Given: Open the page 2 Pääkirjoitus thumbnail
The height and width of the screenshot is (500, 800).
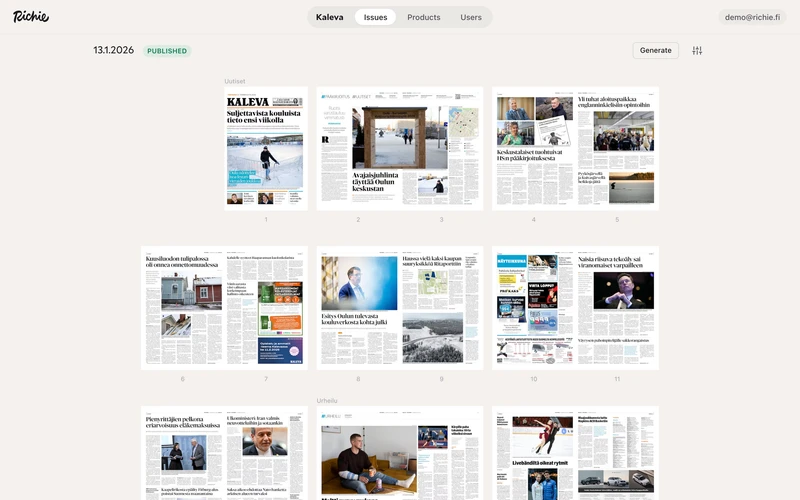Looking at the screenshot, I should (x=358, y=148).
